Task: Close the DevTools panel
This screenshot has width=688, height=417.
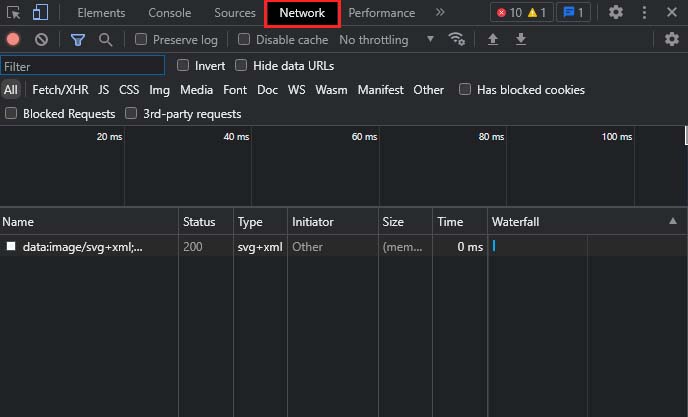Action: [671, 12]
